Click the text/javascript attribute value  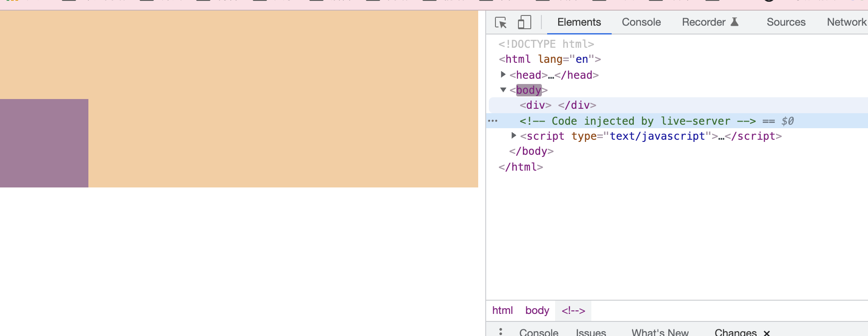click(657, 136)
